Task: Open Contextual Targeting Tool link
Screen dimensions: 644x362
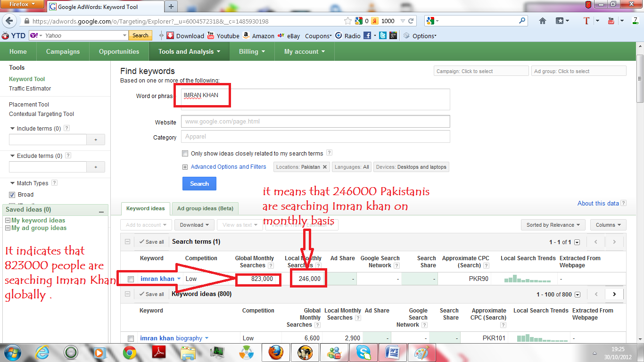Action: [41, 114]
